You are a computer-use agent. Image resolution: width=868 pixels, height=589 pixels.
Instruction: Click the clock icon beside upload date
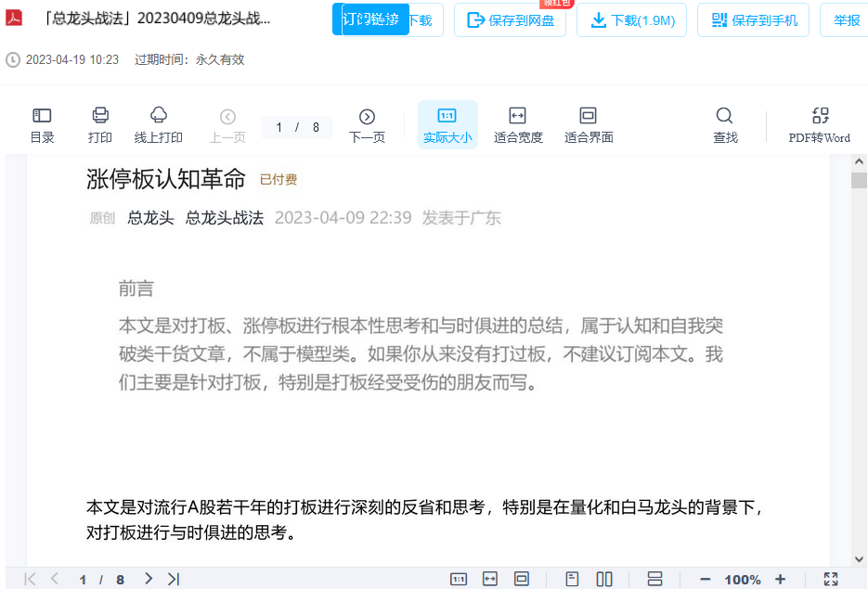tap(13, 59)
